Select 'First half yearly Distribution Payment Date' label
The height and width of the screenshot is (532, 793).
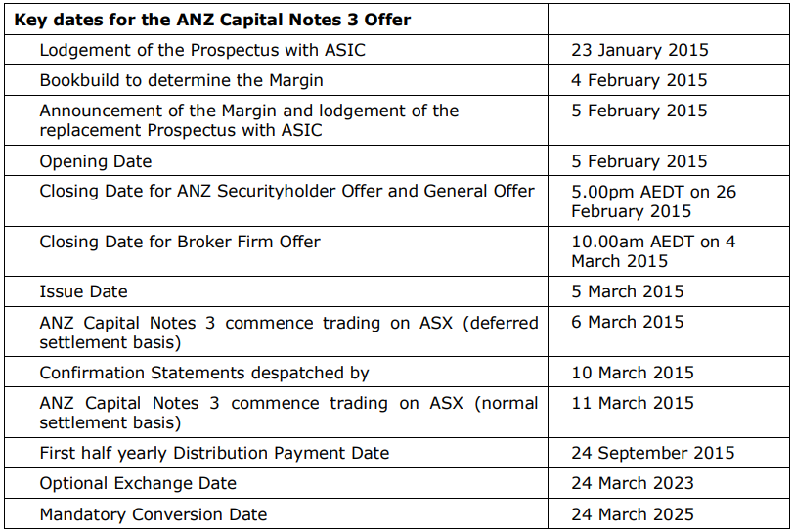pos(214,453)
